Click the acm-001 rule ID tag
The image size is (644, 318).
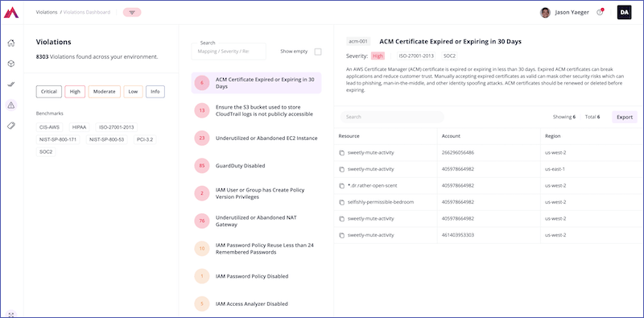tap(358, 41)
